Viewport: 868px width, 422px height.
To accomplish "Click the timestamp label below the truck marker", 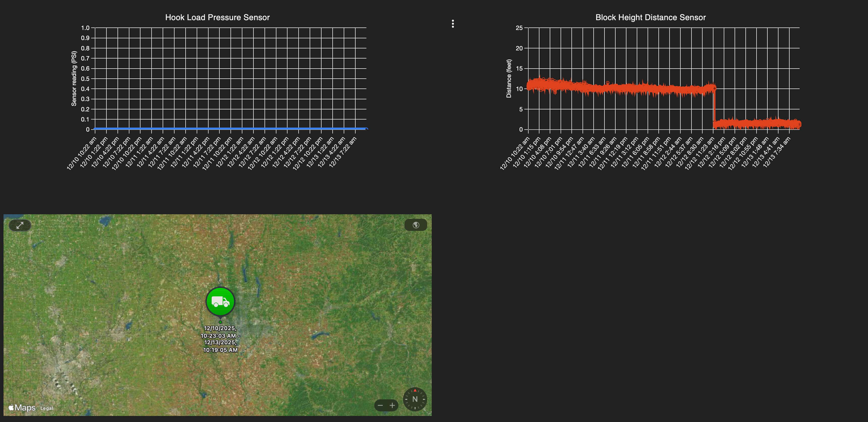I will coord(220,339).
